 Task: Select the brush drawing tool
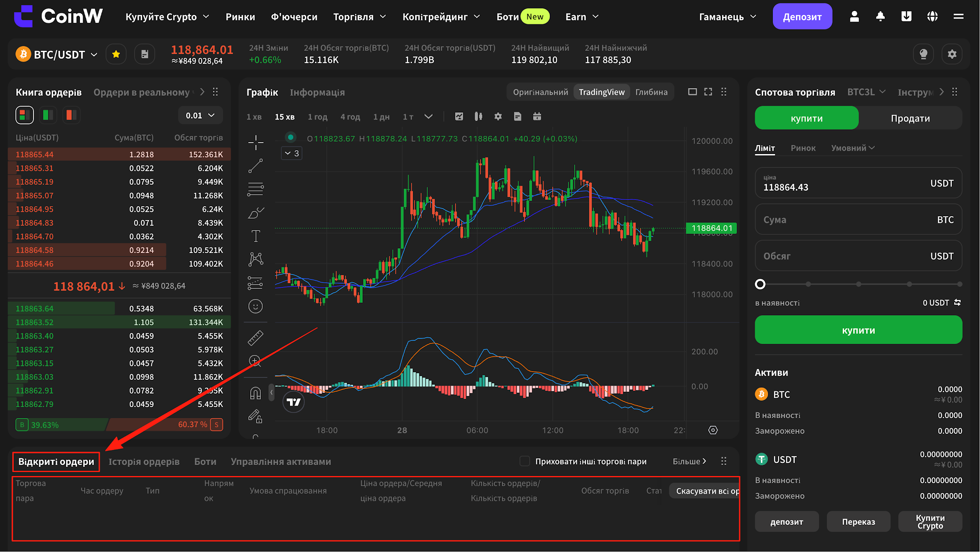click(x=256, y=212)
